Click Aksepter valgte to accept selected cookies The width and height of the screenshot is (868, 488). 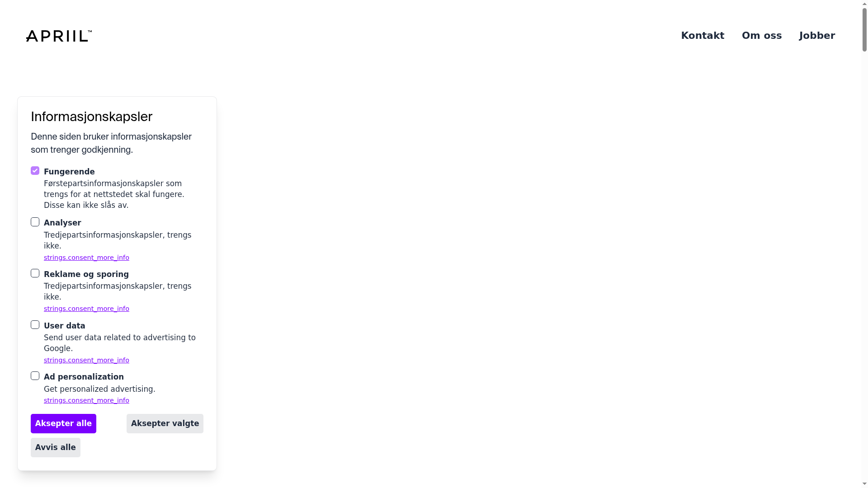tap(165, 423)
